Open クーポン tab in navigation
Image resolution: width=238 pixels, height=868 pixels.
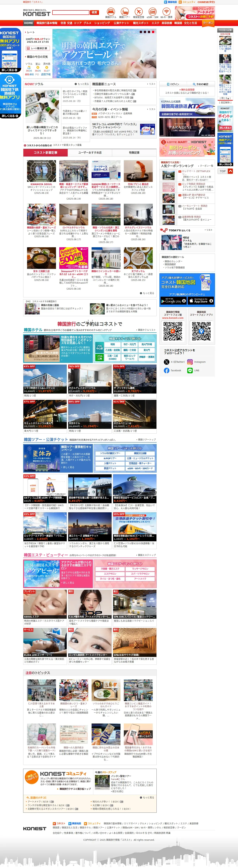(x=208, y=23)
